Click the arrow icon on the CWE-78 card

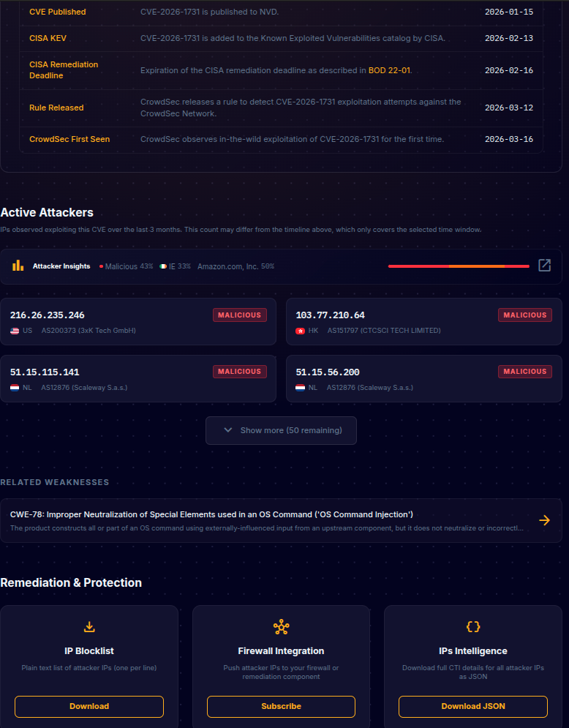coord(544,520)
